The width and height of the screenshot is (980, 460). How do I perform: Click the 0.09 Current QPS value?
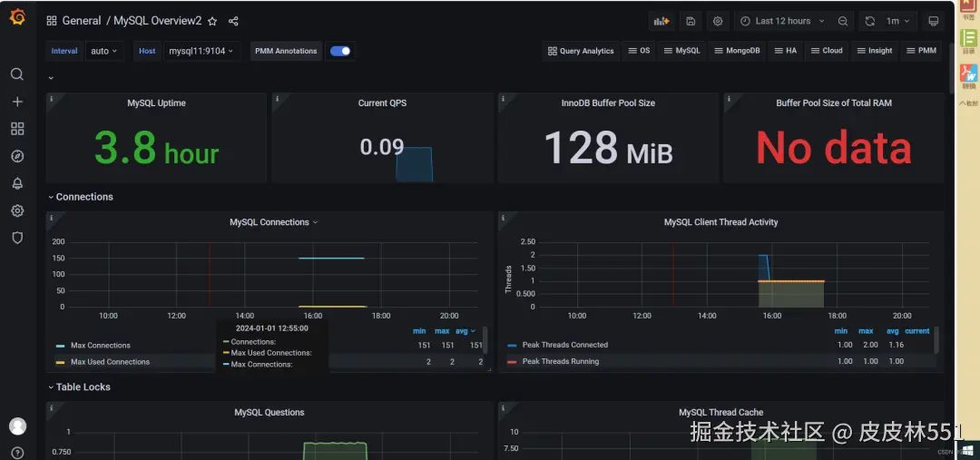(382, 147)
